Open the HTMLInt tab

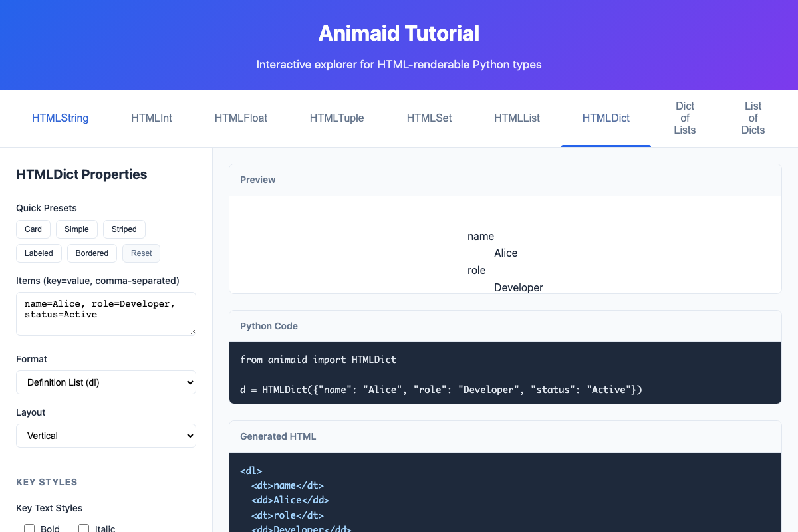(152, 118)
